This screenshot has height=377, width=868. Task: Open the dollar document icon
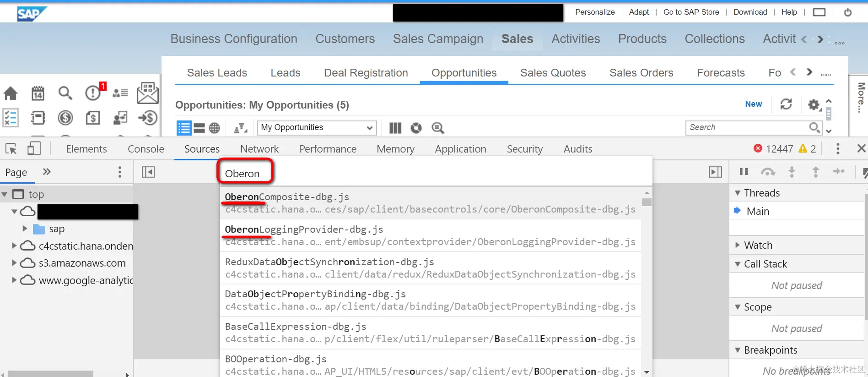(x=93, y=118)
